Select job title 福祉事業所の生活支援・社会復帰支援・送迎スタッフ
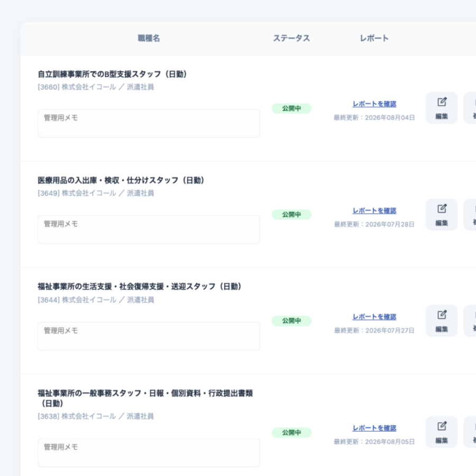Viewport: 476px width, 476px height. coord(139,287)
